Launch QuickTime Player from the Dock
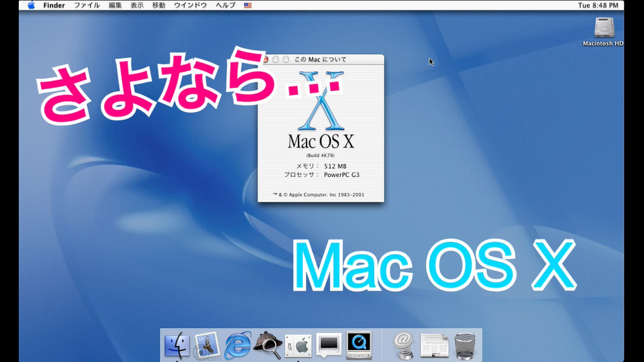The height and width of the screenshot is (362, 644). point(358,345)
